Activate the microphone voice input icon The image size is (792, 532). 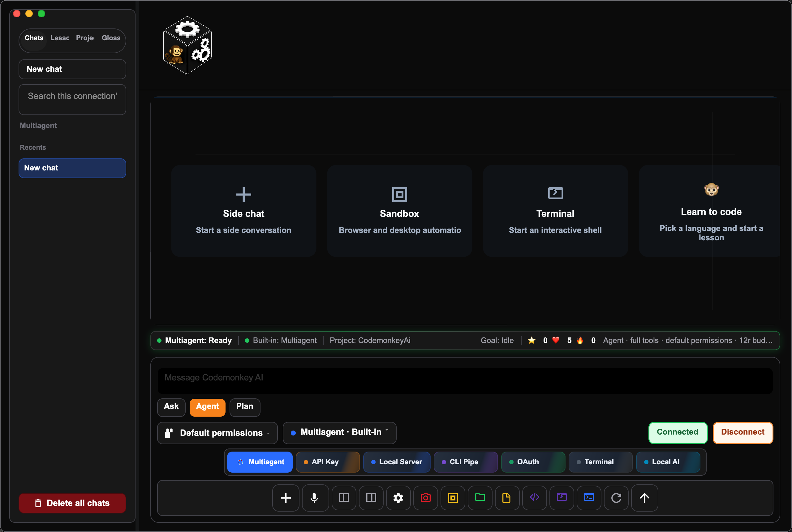tap(315, 498)
